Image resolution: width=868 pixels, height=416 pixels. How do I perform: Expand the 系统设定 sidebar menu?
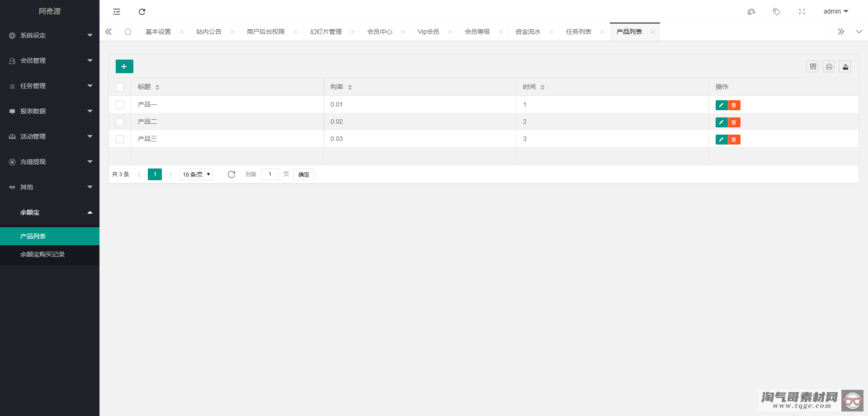tap(50, 35)
